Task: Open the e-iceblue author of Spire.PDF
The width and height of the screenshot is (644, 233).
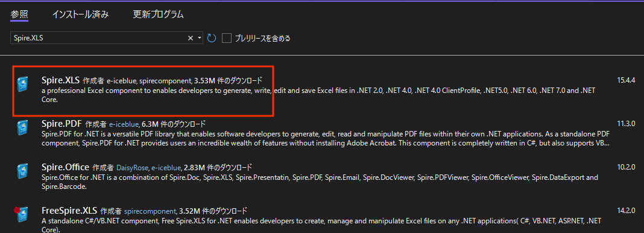Action: coord(124,124)
